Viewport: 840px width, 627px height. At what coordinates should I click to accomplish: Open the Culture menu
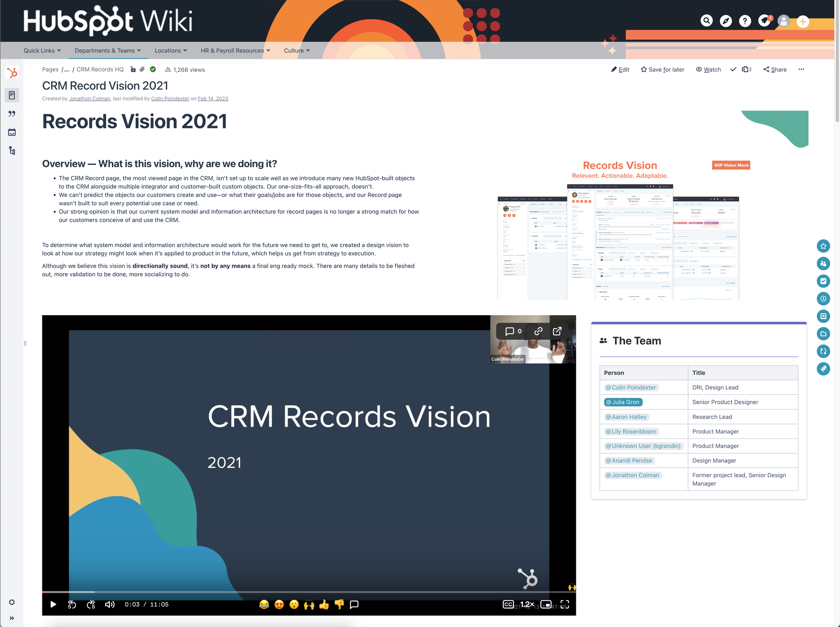coord(297,50)
